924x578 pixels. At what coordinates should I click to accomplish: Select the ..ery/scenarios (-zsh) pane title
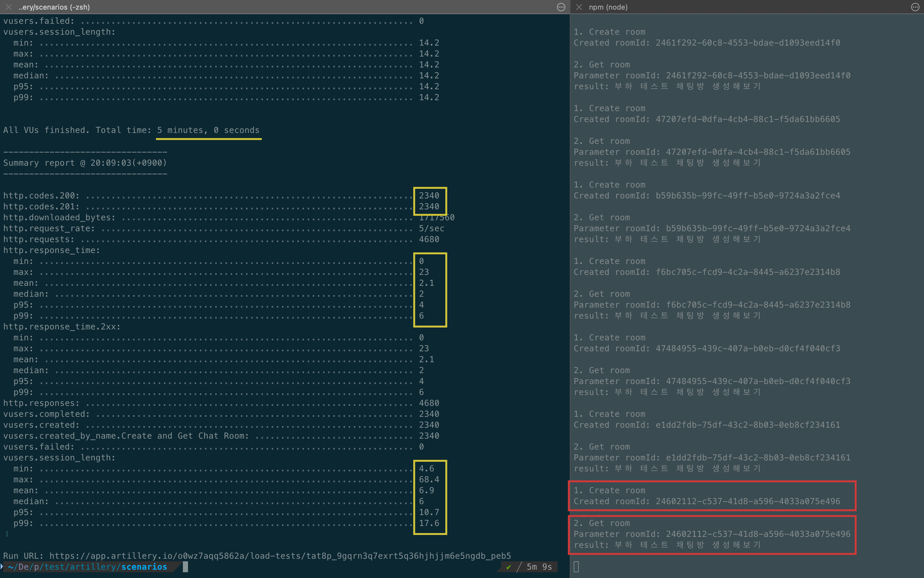click(54, 7)
